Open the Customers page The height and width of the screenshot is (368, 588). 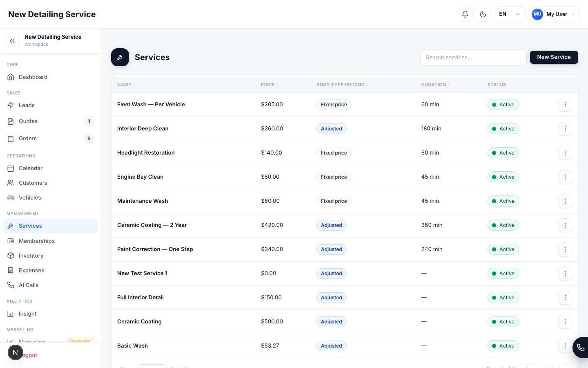(51, 183)
